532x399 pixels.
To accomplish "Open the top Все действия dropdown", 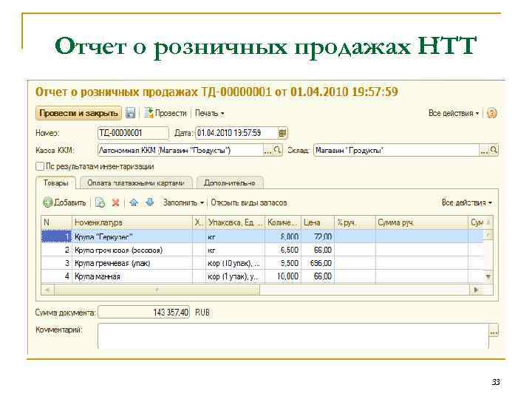I will 454,113.
